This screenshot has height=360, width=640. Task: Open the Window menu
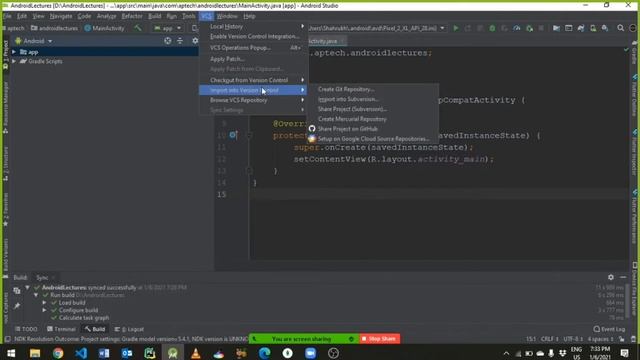click(x=227, y=16)
